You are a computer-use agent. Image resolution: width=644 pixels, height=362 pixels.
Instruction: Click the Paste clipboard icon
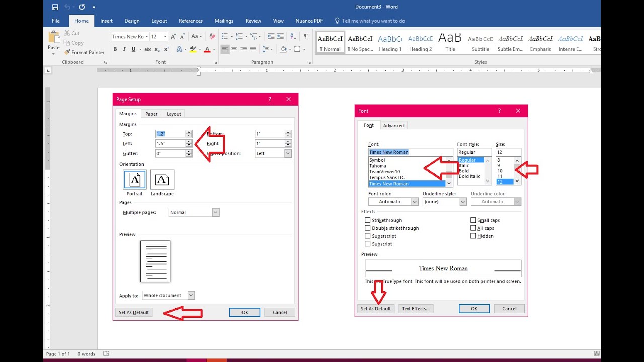(x=53, y=37)
